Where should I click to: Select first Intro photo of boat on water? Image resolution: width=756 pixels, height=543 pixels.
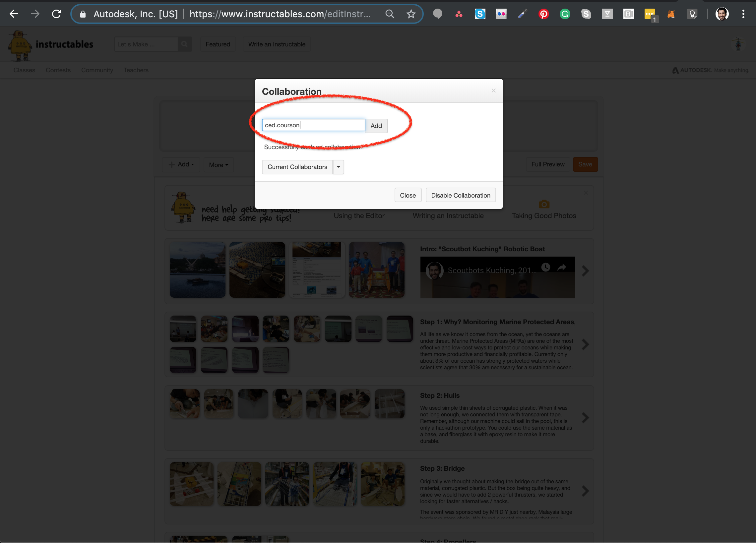point(197,270)
